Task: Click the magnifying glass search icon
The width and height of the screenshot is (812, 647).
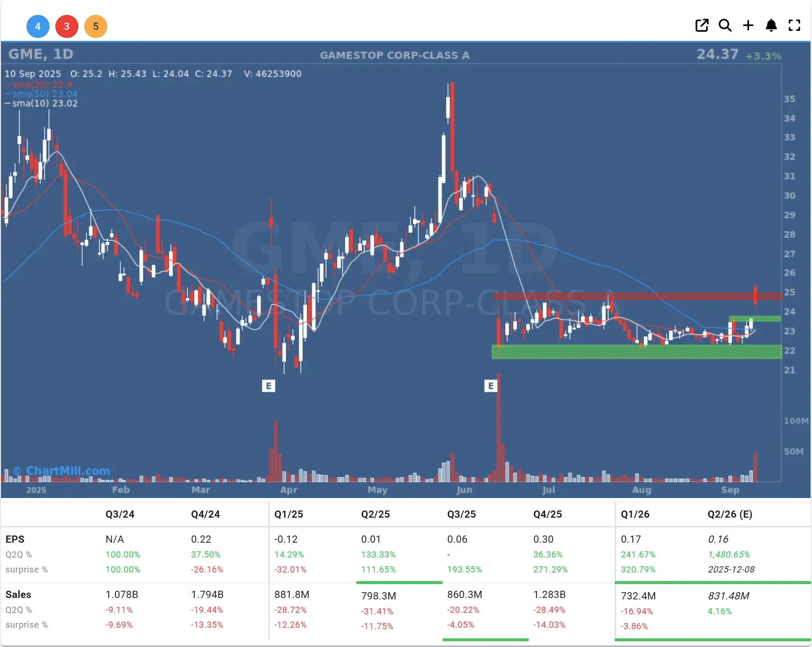Action: 725,25
